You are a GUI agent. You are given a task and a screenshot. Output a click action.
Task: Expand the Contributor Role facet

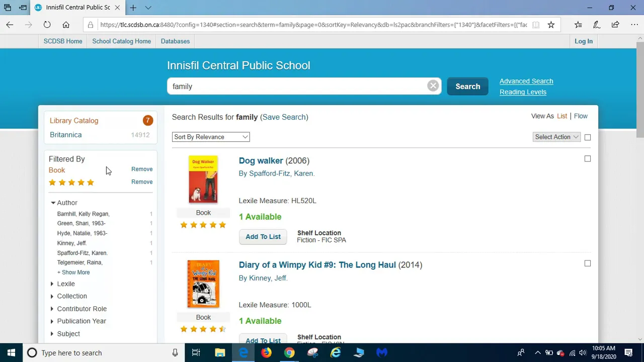point(78,309)
